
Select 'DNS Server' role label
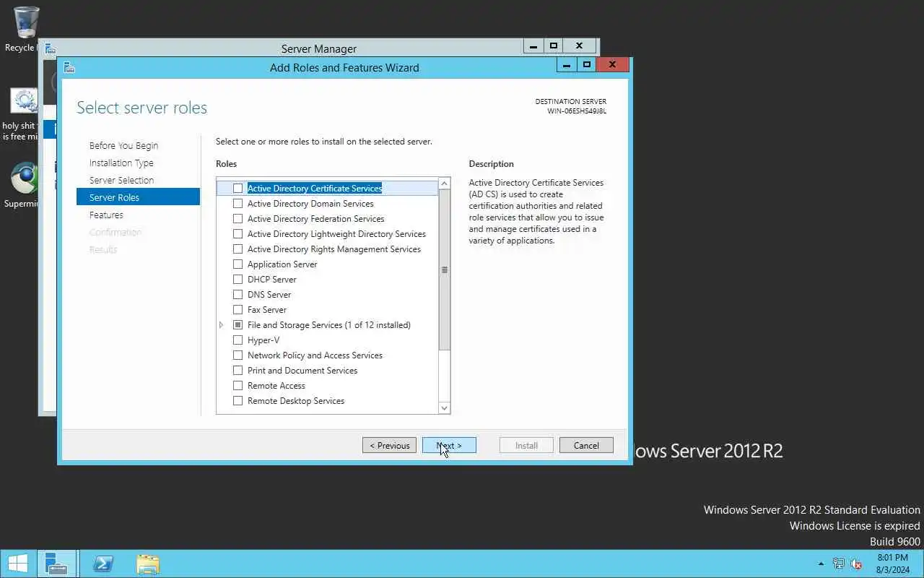[x=269, y=294]
